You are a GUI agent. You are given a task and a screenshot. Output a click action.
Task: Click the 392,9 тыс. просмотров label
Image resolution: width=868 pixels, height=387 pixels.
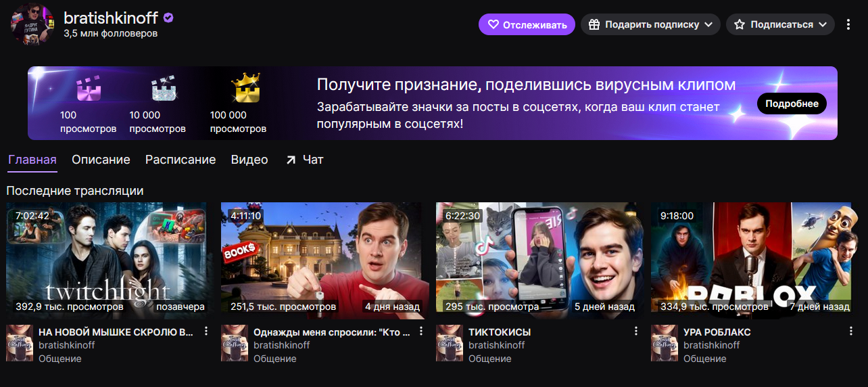pos(70,306)
